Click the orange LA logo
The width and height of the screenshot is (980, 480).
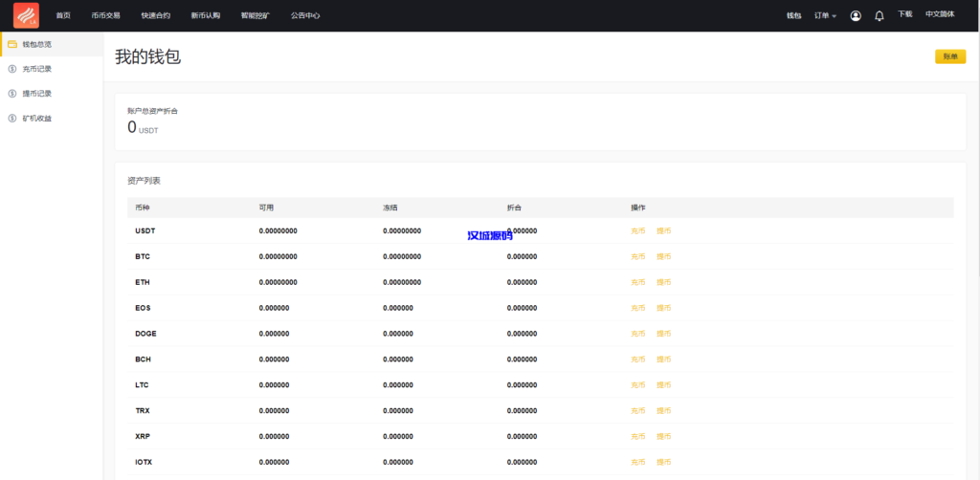(26, 15)
